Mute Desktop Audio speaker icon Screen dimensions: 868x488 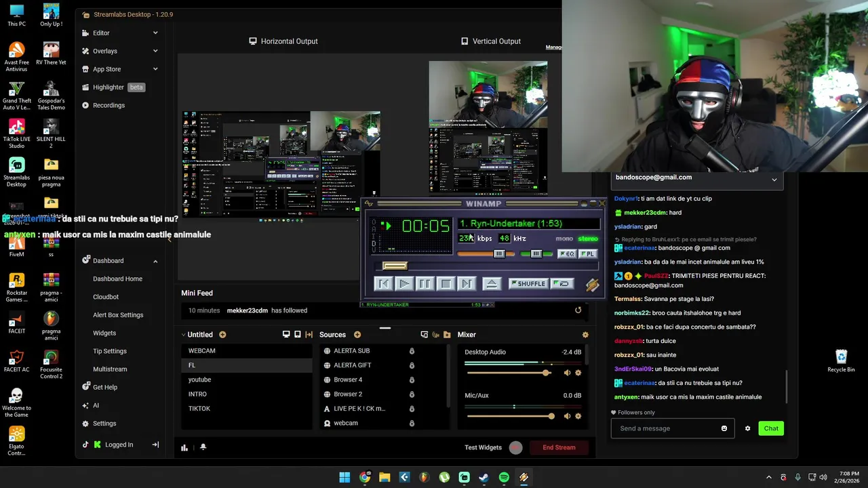pyautogui.click(x=567, y=373)
